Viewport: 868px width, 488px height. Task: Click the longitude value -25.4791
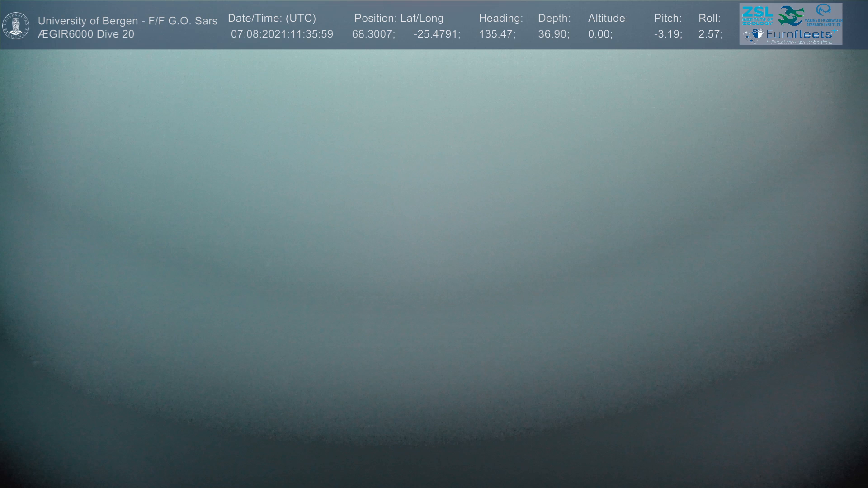[436, 34]
